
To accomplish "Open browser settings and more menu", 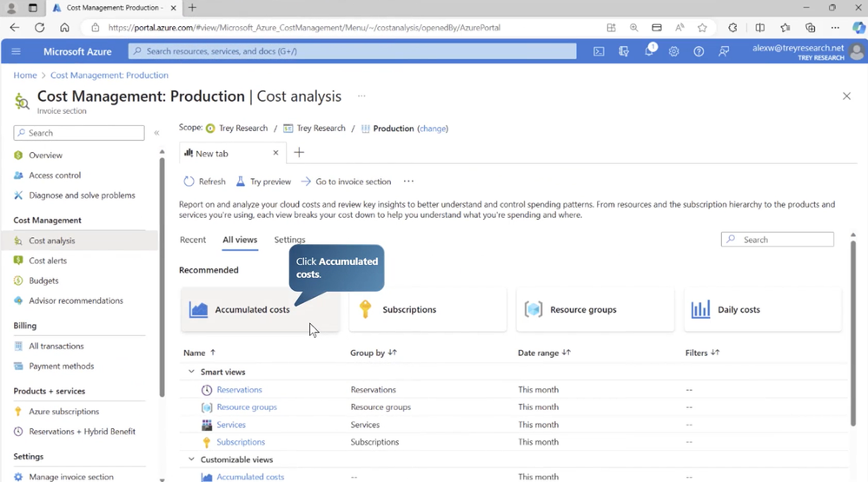I will coord(835,28).
